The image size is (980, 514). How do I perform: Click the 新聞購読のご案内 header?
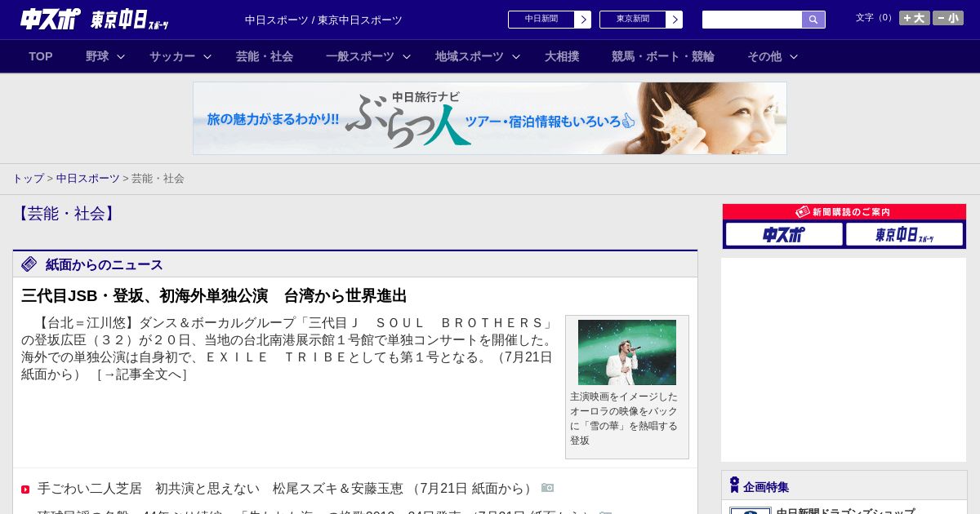844,211
